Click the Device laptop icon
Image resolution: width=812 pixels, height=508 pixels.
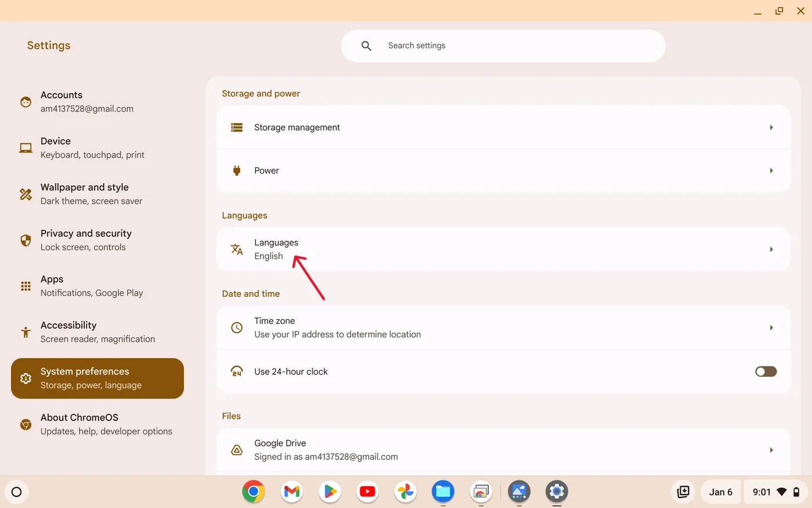26,148
